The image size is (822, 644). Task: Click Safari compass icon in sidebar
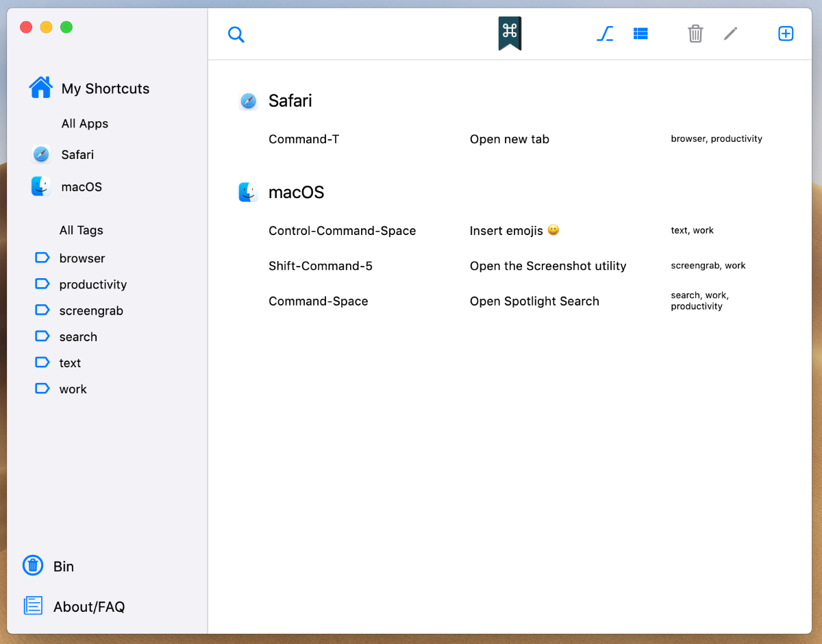[41, 154]
